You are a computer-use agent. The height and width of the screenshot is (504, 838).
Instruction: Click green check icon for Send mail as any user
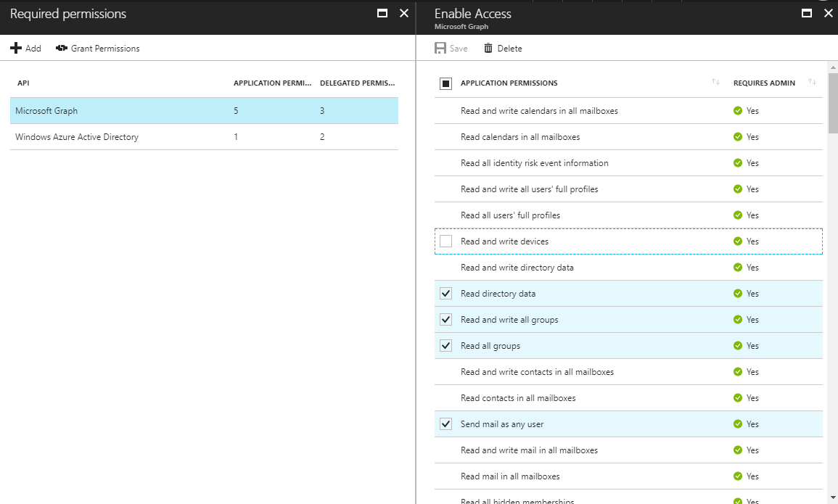click(738, 424)
